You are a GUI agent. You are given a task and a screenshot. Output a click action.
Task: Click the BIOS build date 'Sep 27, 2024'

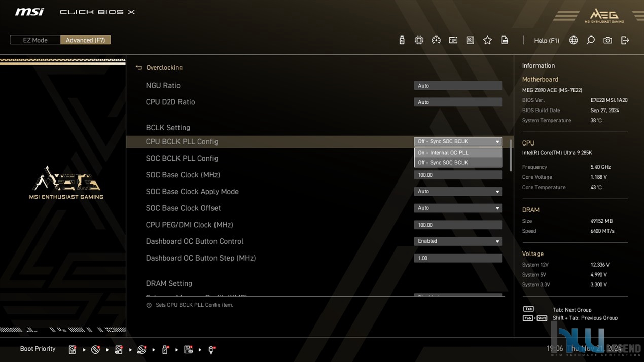tap(604, 111)
